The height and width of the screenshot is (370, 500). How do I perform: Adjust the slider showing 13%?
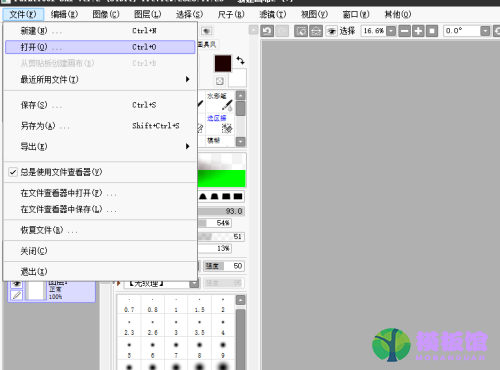pos(215,248)
